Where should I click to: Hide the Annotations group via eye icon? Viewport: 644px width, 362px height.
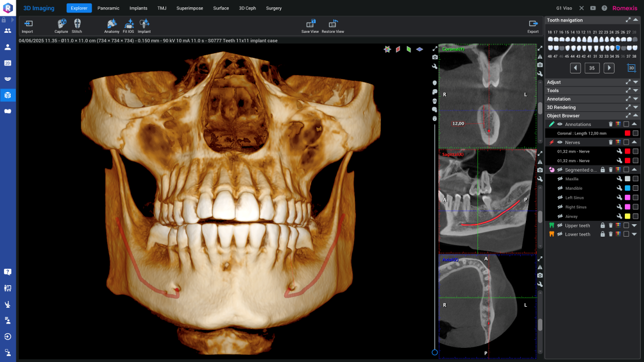pos(560,124)
